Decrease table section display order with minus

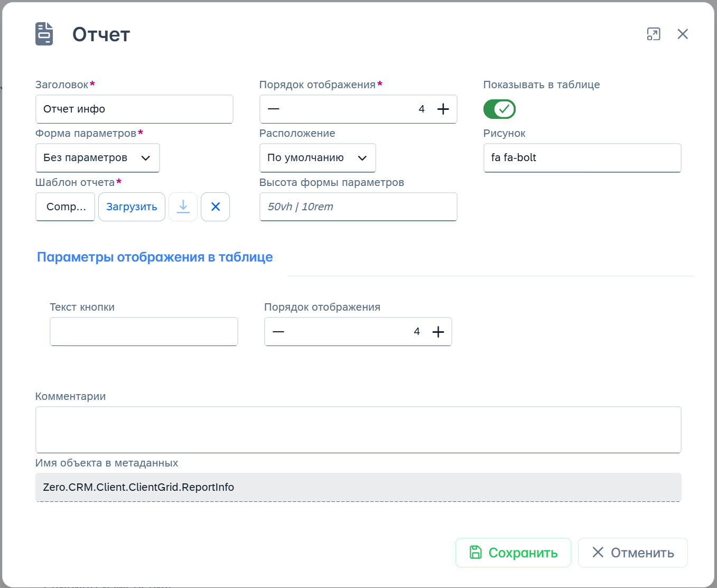point(278,332)
